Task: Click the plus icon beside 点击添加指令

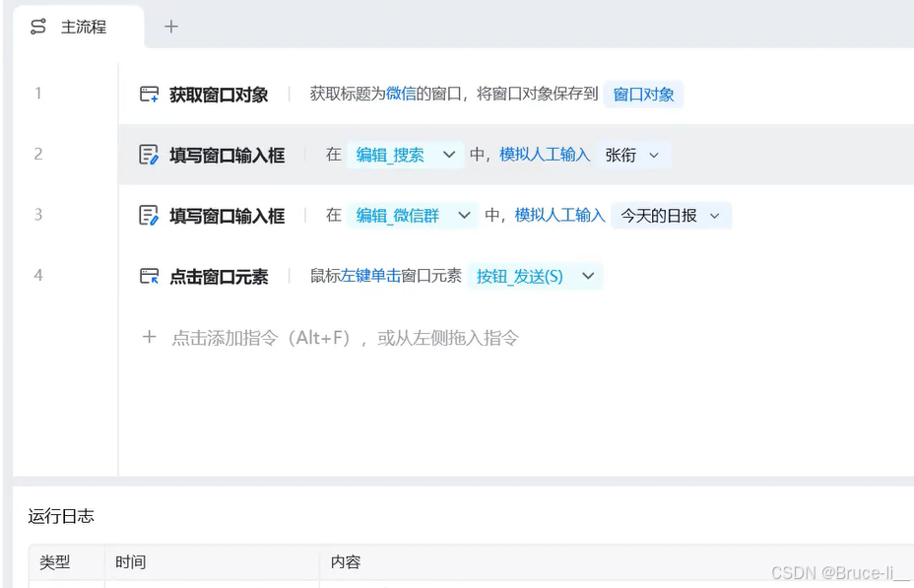Action: tap(150, 337)
